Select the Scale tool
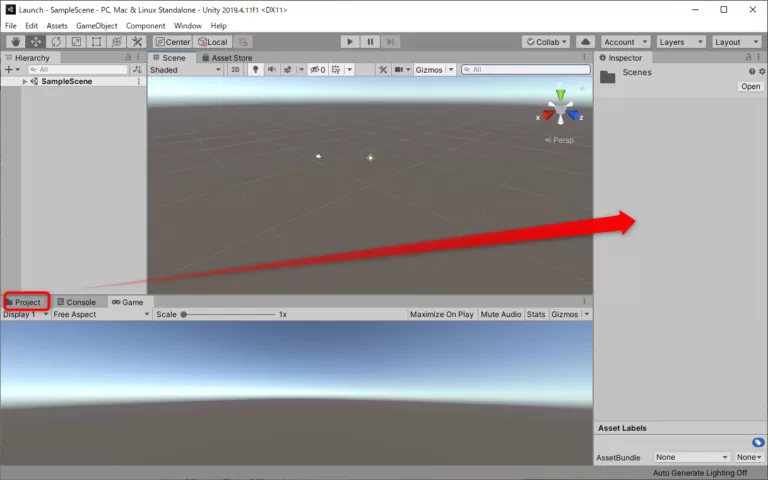768x480 pixels. point(76,42)
